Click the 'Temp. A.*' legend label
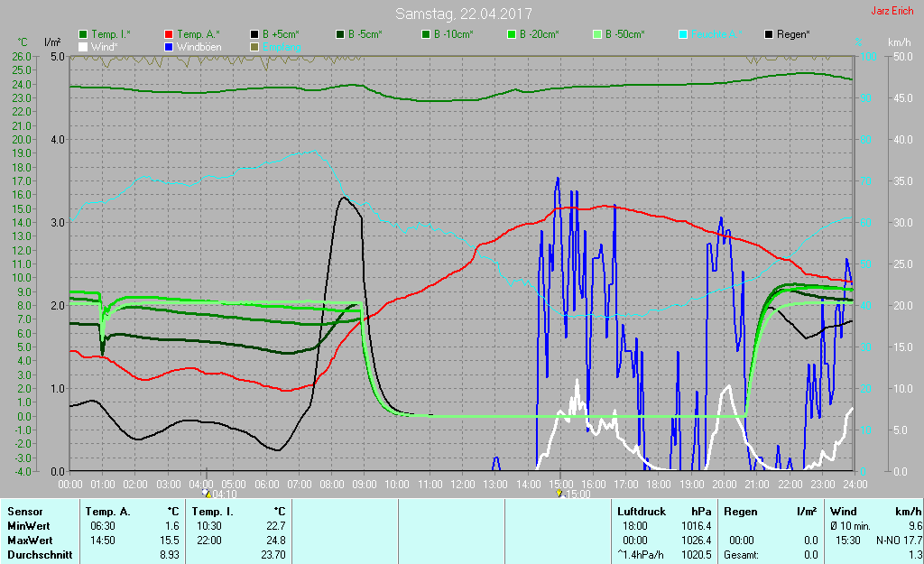This screenshot has width=924, height=564. [198, 34]
